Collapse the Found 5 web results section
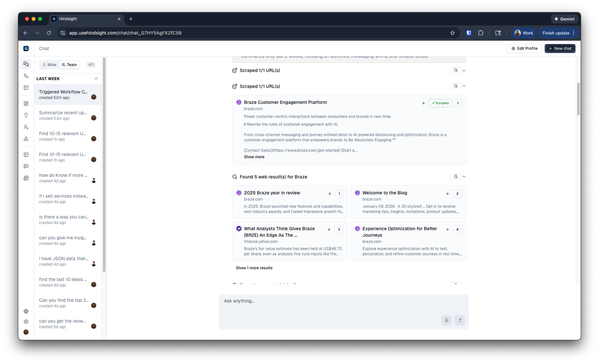This screenshot has height=364, width=599. (x=464, y=176)
